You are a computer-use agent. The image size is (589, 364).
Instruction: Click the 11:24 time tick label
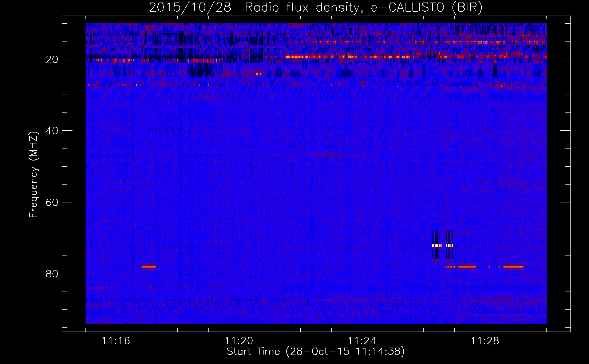tap(362, 341)
